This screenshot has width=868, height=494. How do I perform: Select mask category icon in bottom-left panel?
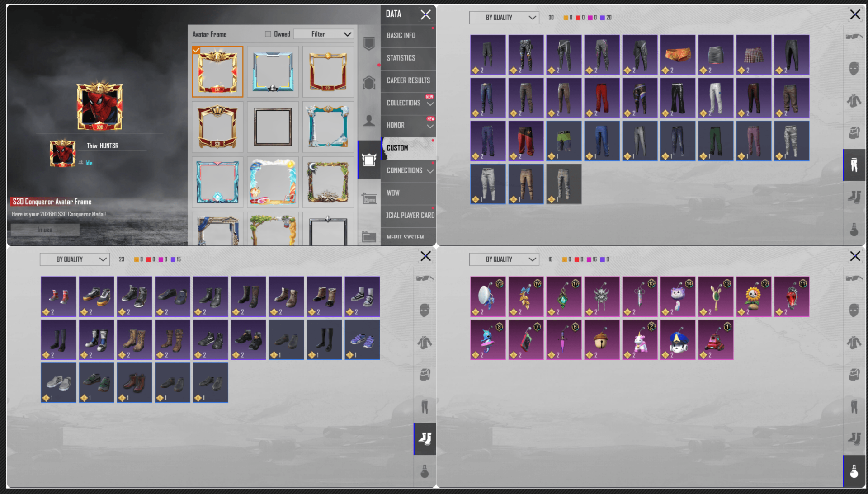pyautogui.click(x=425, y=311)
